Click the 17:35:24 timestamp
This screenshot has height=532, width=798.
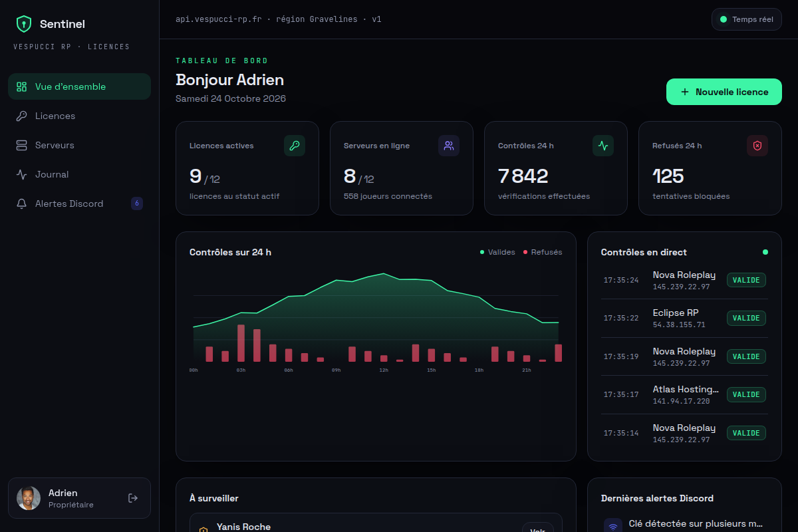[621, 280]
